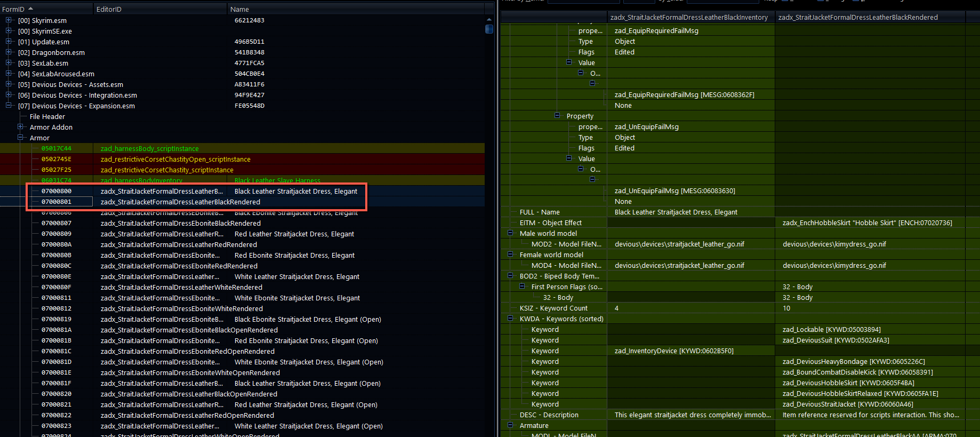Click zad_UnEquipFailMsg [MESG:06083630] value
The height and width of the screenshot is (437, 980).
click(x=674, y=190)
